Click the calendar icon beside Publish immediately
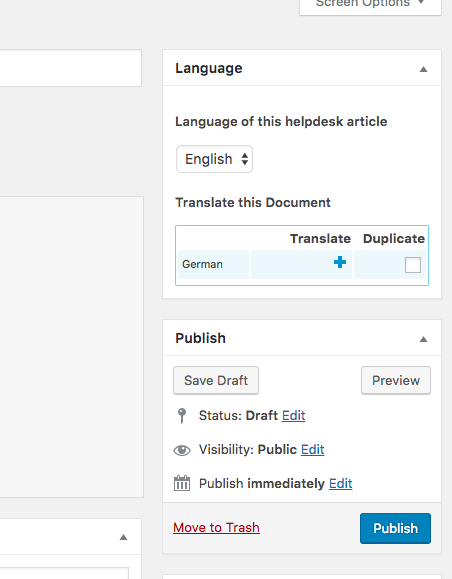 182,483
